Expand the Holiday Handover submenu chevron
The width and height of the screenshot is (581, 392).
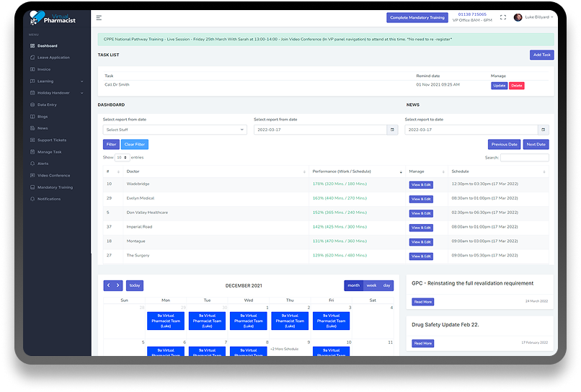tap(82, 93)
